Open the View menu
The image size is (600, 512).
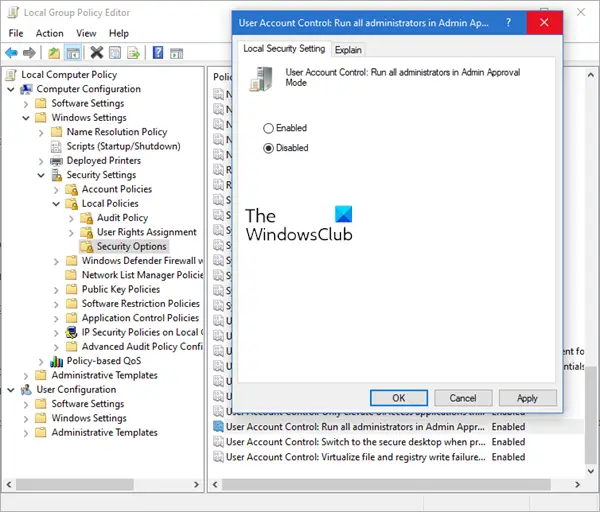point(86,33)
